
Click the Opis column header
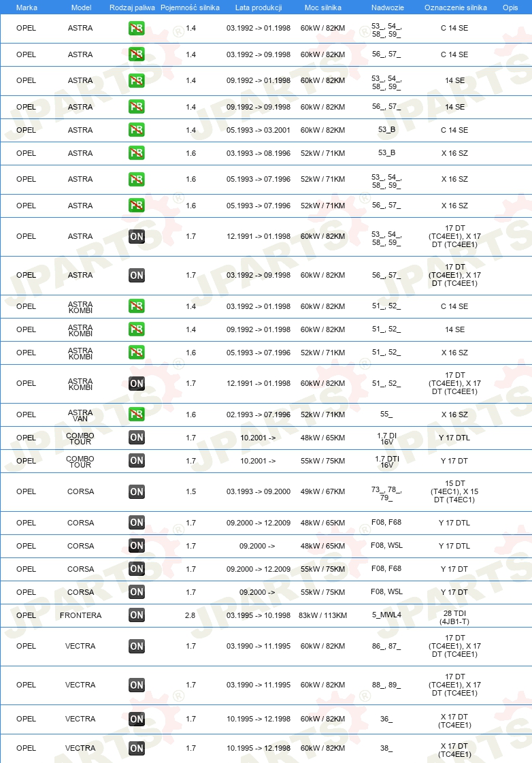coord(510,7)
